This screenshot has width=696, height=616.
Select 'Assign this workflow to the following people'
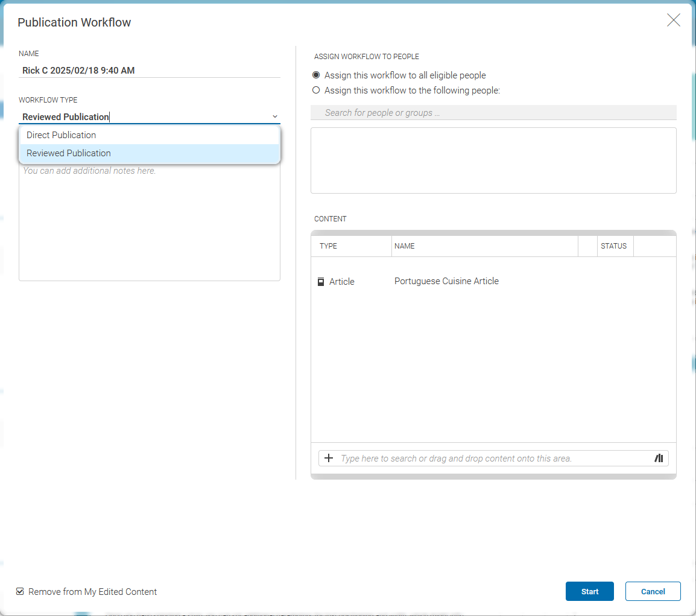click(316, 90)
